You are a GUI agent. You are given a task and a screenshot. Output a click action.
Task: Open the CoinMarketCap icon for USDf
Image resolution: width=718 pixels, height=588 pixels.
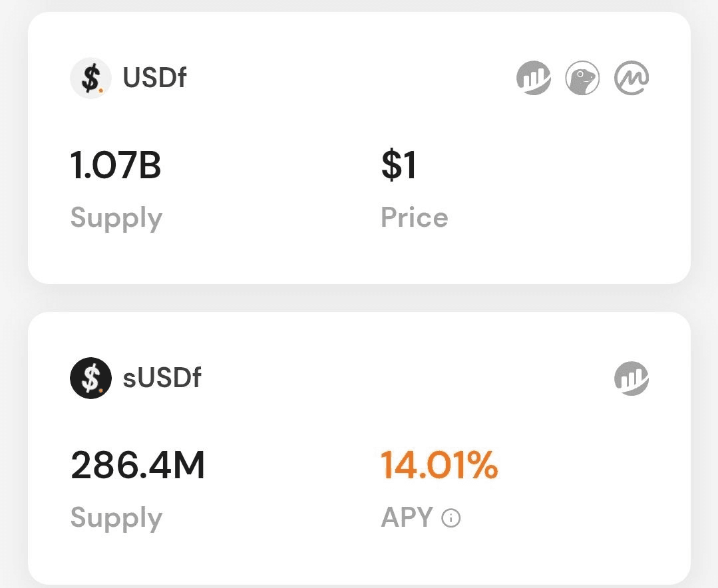tap(631, 78)
